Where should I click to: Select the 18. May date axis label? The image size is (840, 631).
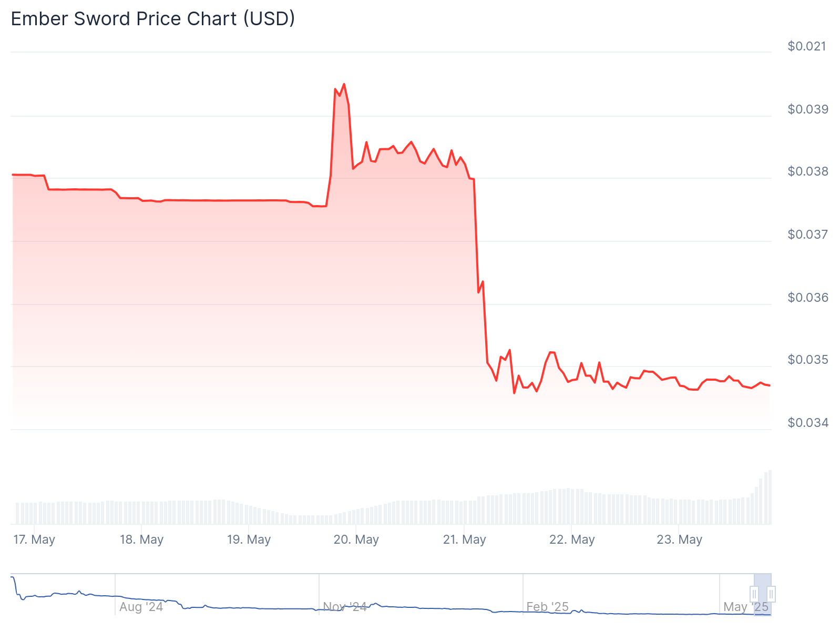click(x=141, y=540)
